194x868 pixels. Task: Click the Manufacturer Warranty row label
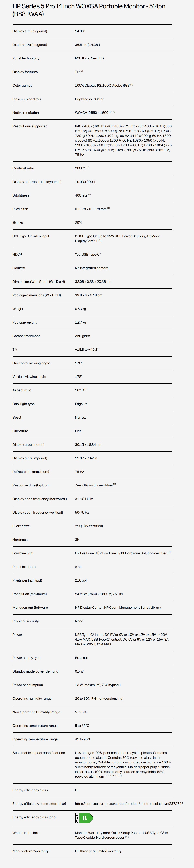click(x=31, y=851)
